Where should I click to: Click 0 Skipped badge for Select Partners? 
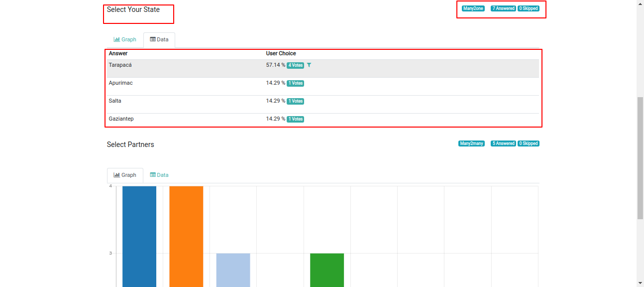coord(529,143)
